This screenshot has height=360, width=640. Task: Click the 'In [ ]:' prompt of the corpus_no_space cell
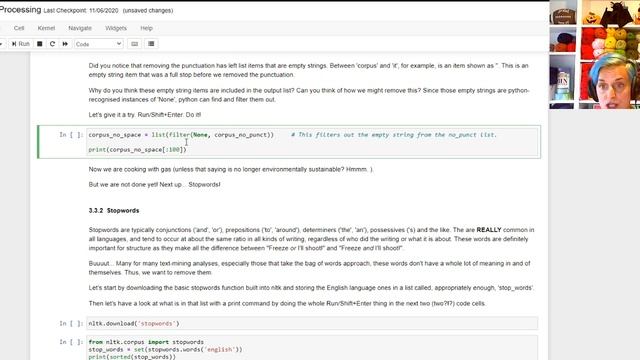[71, 135]
